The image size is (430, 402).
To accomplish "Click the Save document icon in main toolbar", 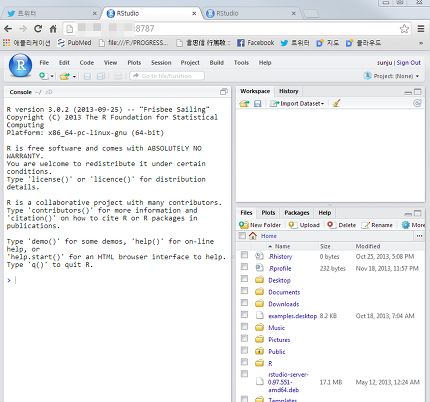I will (x=87, y=76).
